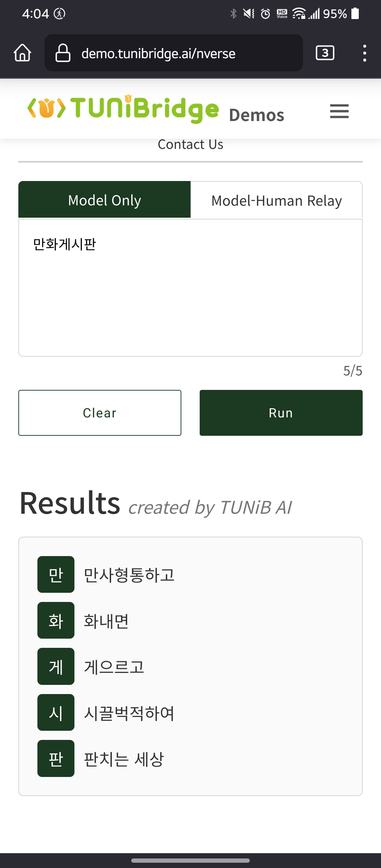Image resolution: width=381 pixels, height=868 pixels.
Task: Tap the 만 syllable badge
Action: [56, 574]
